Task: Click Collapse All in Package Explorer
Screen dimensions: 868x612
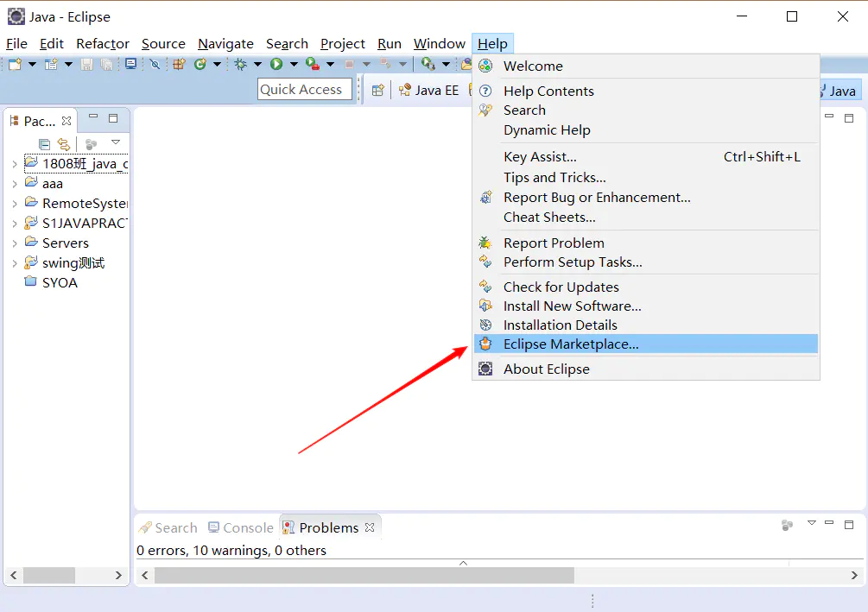Action: [x=44, y=144]
